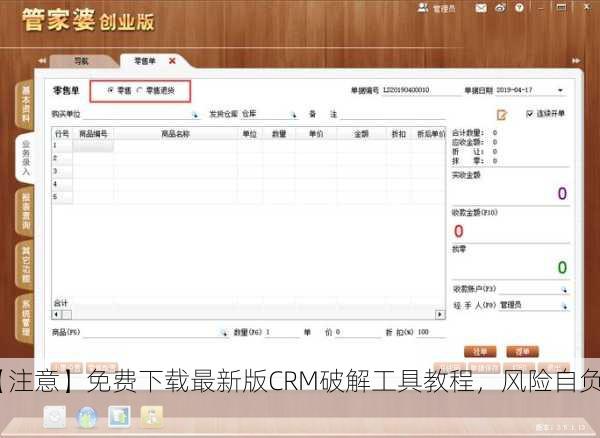Click the 商品编号 column header
The image size is (600, 438).
pos(93,134)
